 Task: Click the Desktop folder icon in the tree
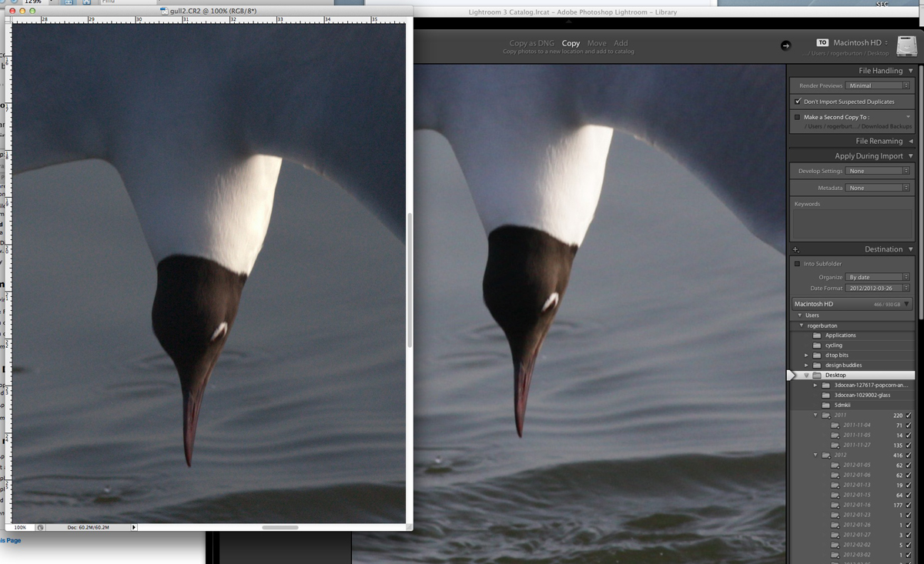(819, 375)
